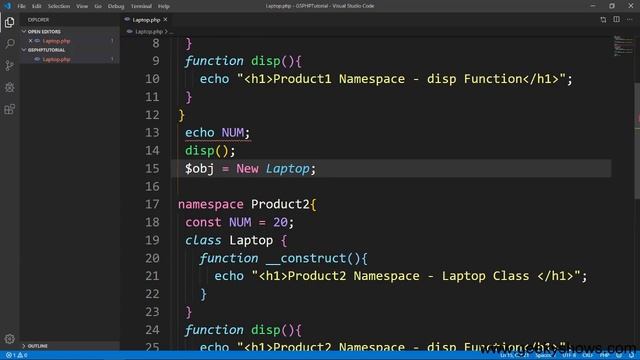Open the Debug view icon
This screenshot has height=360, width=640.
pos(9,87)
